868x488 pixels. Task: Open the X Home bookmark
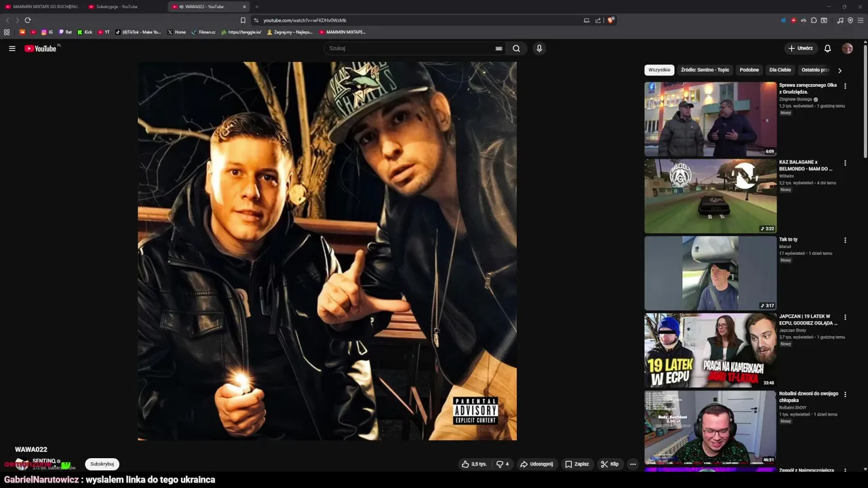click(x=177, y=32)
